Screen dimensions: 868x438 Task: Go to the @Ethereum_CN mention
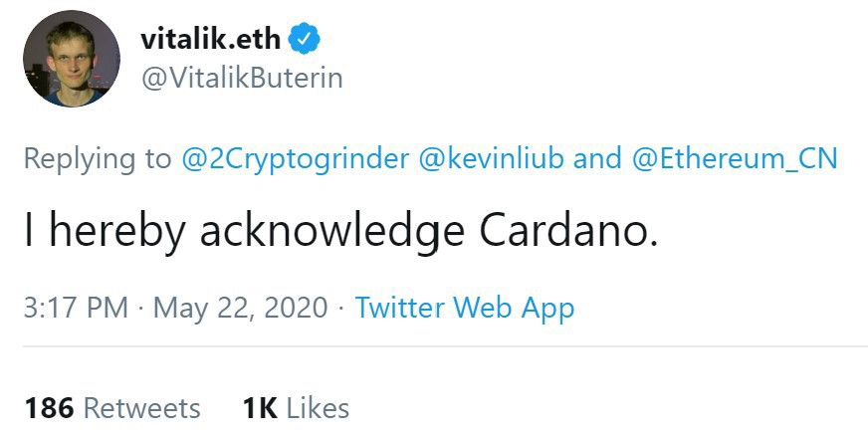pyautogui.click(x=735, y=159)
